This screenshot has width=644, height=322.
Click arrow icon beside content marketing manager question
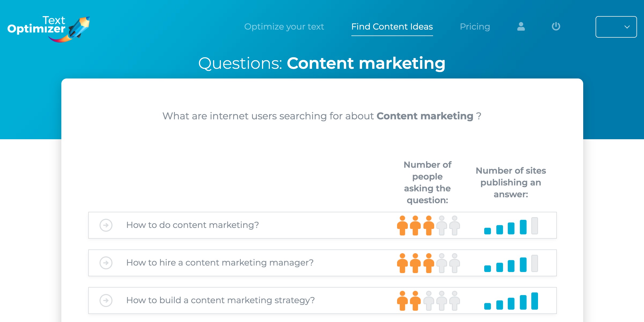[x=106, y=263]
